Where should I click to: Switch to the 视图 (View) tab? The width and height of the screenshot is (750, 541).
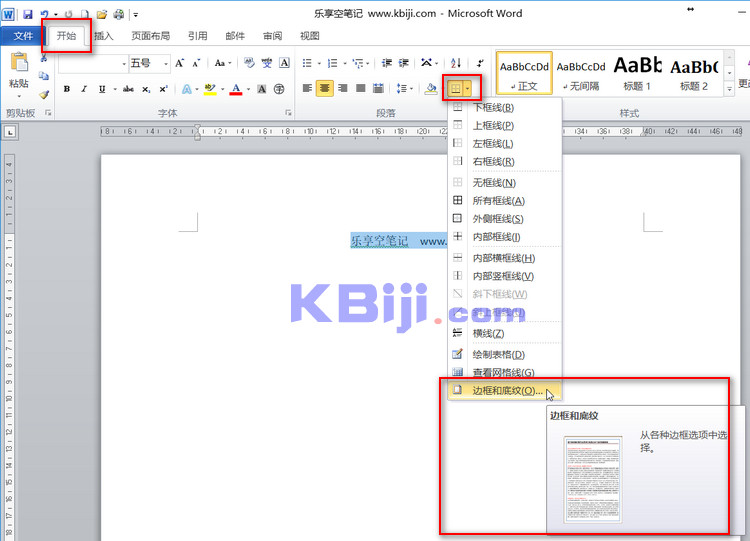coord(309,36)
